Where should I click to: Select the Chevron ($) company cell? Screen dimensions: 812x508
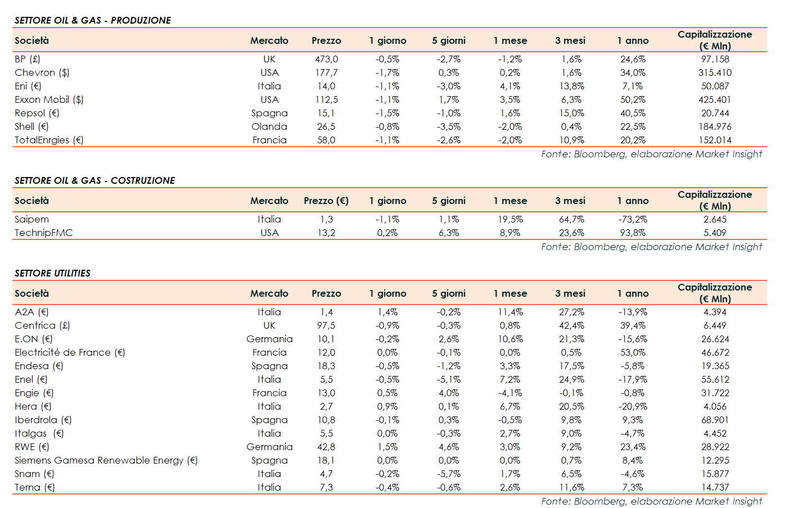[42, 72]
